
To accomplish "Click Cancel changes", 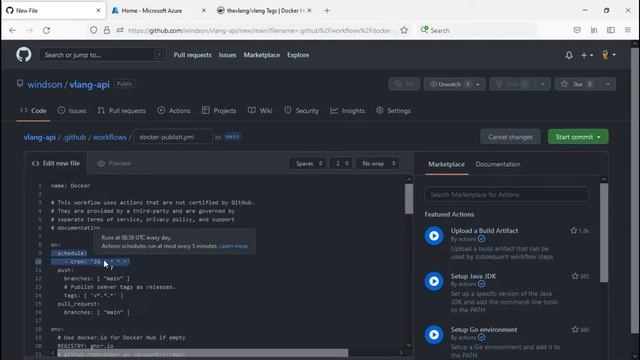I will coord(510,137).
